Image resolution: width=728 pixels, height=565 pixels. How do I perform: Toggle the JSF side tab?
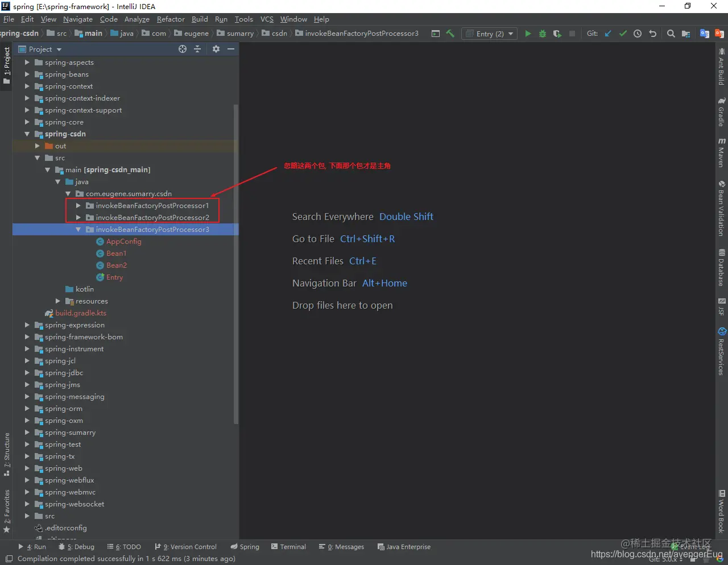(721, 306)
